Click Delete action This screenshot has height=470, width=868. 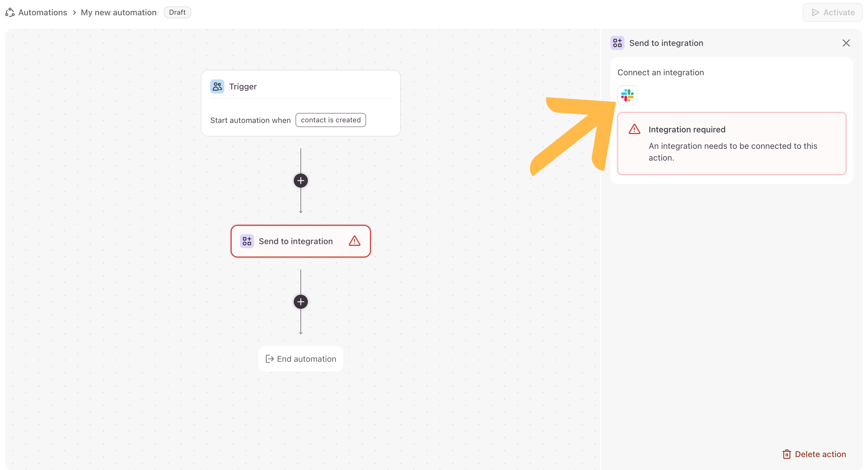(814, 454)
